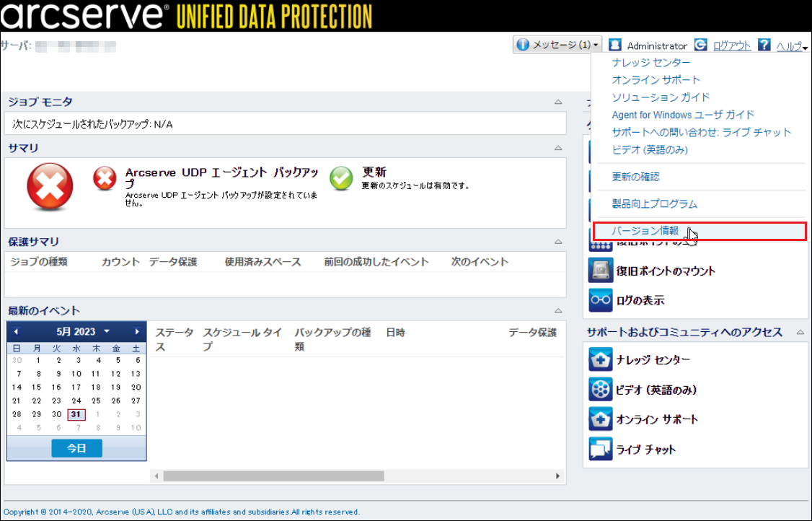Click the 復旧ポイントのマウント icon
Screen dimensions: 812x521
click(601, 271)
